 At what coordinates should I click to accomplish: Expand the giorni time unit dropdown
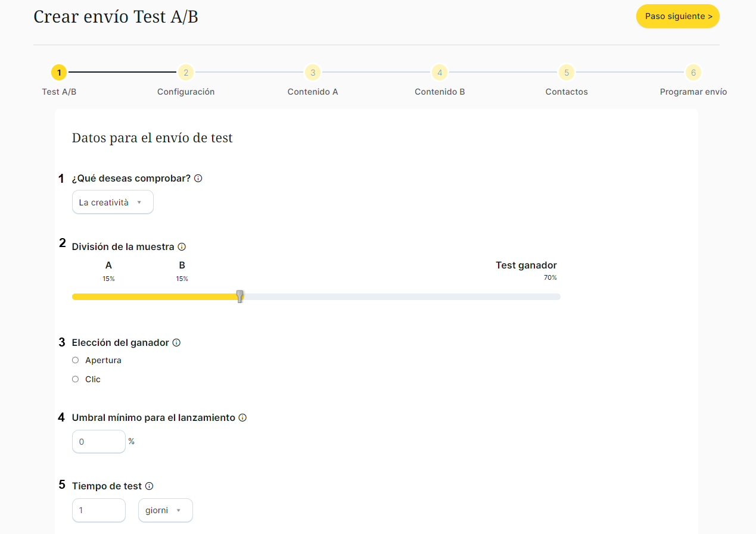pos(165,511)
